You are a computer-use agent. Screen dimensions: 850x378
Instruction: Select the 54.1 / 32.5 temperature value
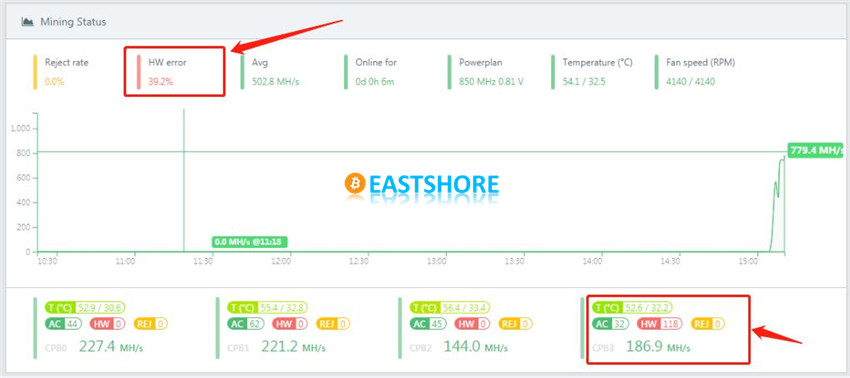point(584,82)
